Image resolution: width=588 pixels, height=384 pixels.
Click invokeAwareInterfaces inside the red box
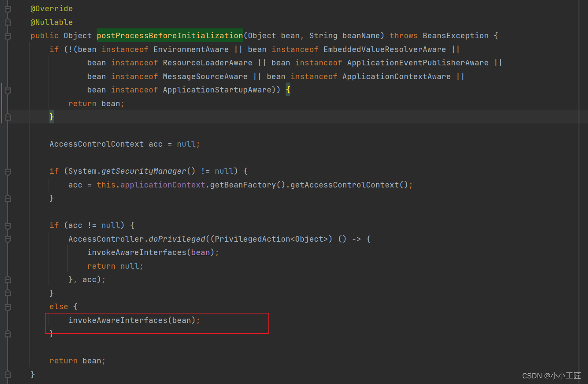pos(118,320)
